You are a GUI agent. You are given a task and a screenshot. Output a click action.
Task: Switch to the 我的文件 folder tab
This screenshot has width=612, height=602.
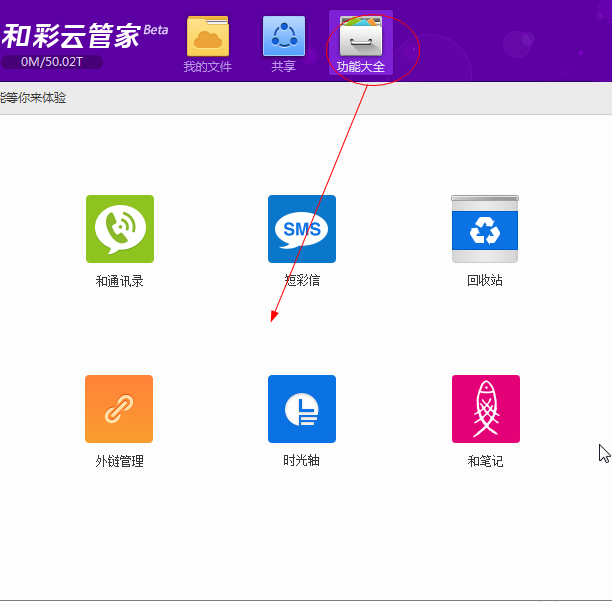pyautogui.click(x=208, y=44)
